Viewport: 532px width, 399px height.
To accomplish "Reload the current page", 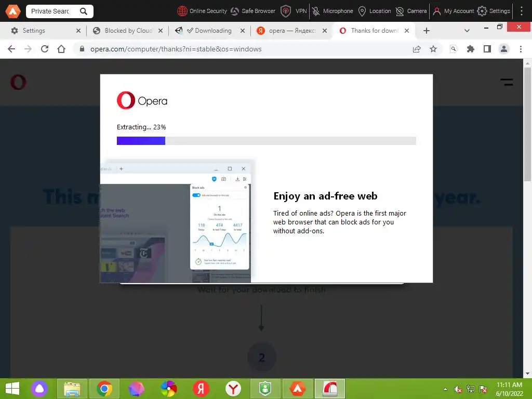I will [x=45, y=49].
